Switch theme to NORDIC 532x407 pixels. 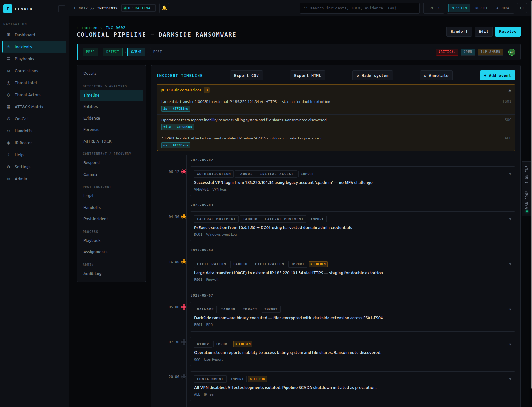482,8
